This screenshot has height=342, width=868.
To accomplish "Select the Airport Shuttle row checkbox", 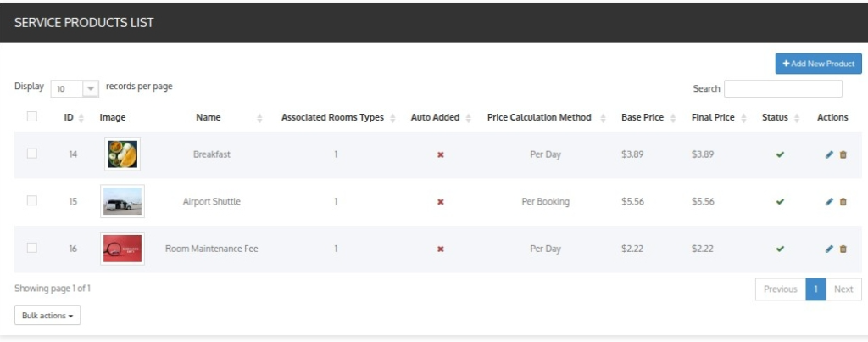I will click(32, 200).
